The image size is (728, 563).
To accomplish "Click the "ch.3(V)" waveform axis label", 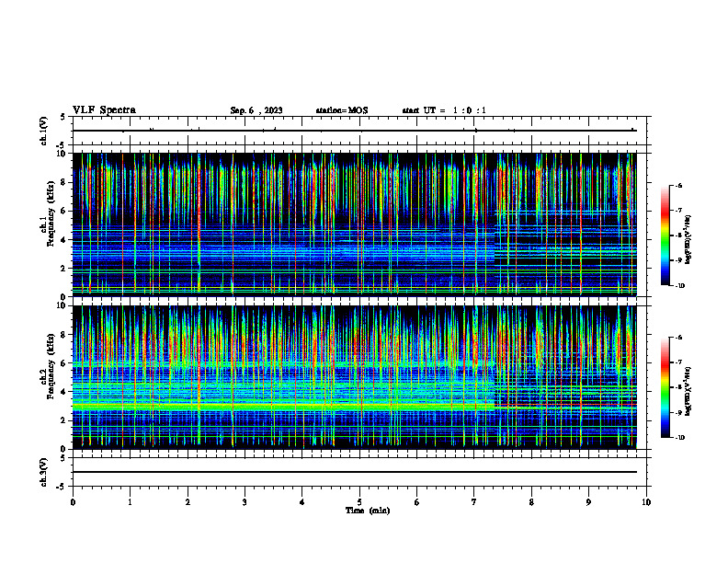I will (x=44, y=472).
